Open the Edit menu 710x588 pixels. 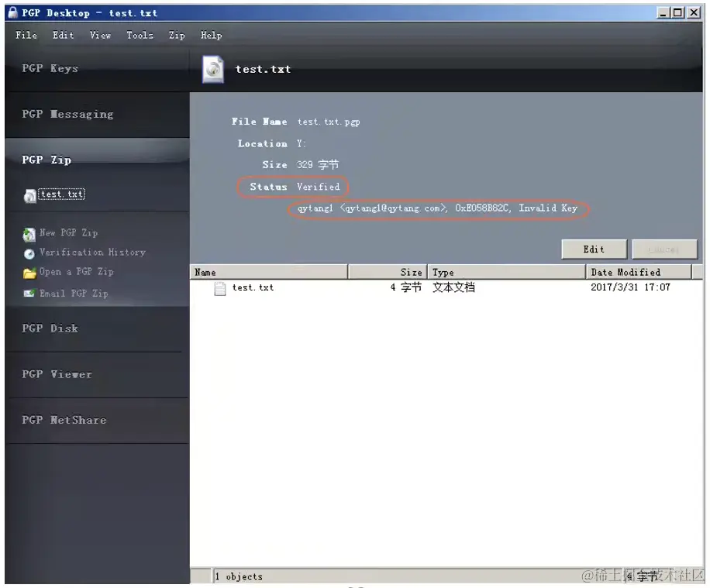pos(63,35)
